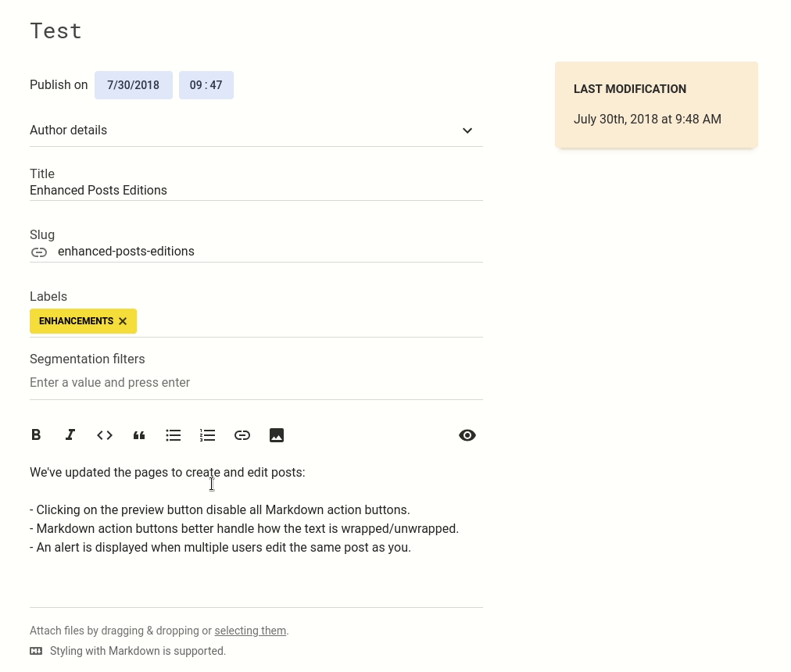
Task: Apply italic formatting to text
Action: point(70,435)
